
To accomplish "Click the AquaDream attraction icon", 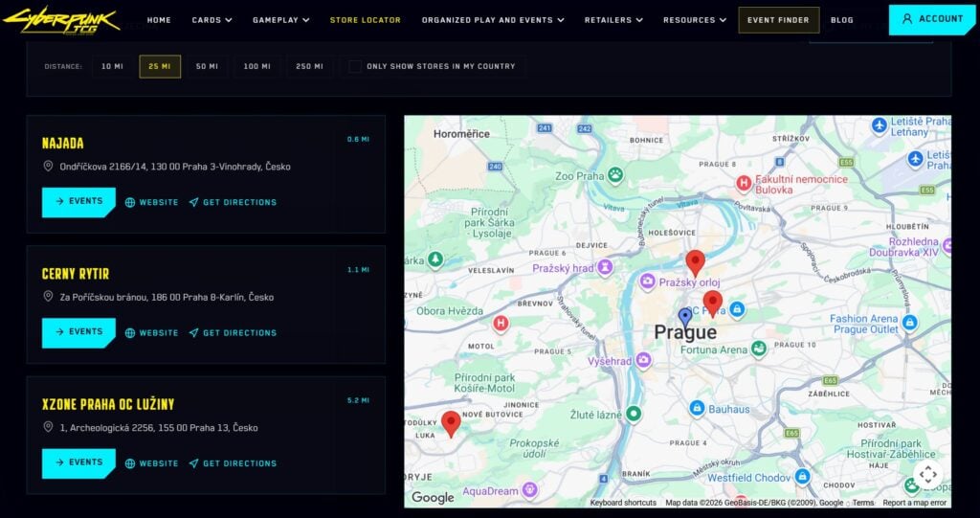I will click(530, 488).
